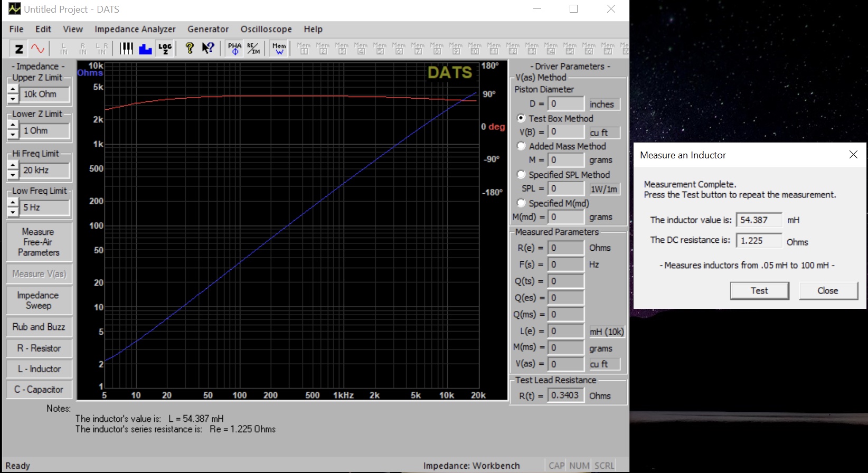The width and height of the screenshot is (868, 473).
Task: Select the Mem 12 memory icon
Action: (513, 49)
